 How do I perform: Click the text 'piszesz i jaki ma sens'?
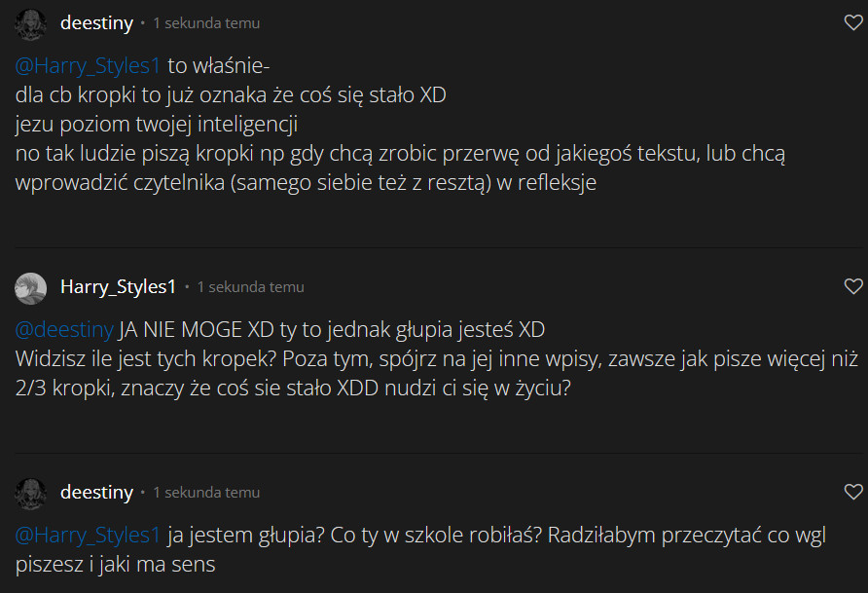(x=115, y=564)
